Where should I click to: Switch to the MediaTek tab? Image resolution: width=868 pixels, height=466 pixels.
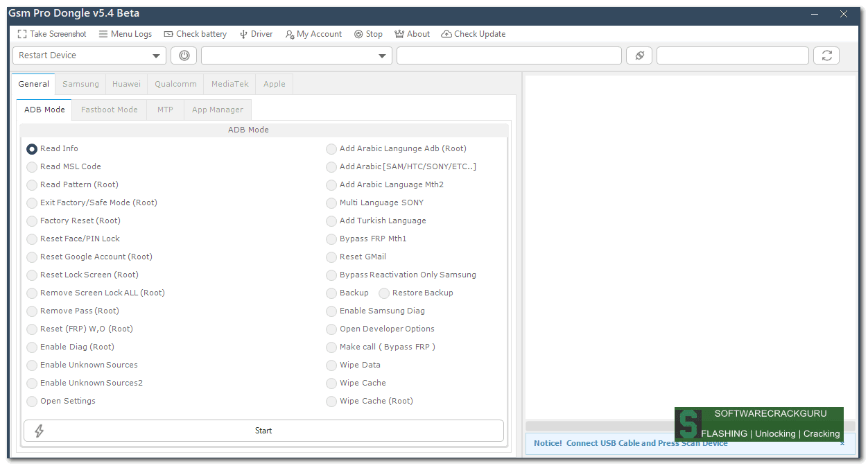[230, 84]
